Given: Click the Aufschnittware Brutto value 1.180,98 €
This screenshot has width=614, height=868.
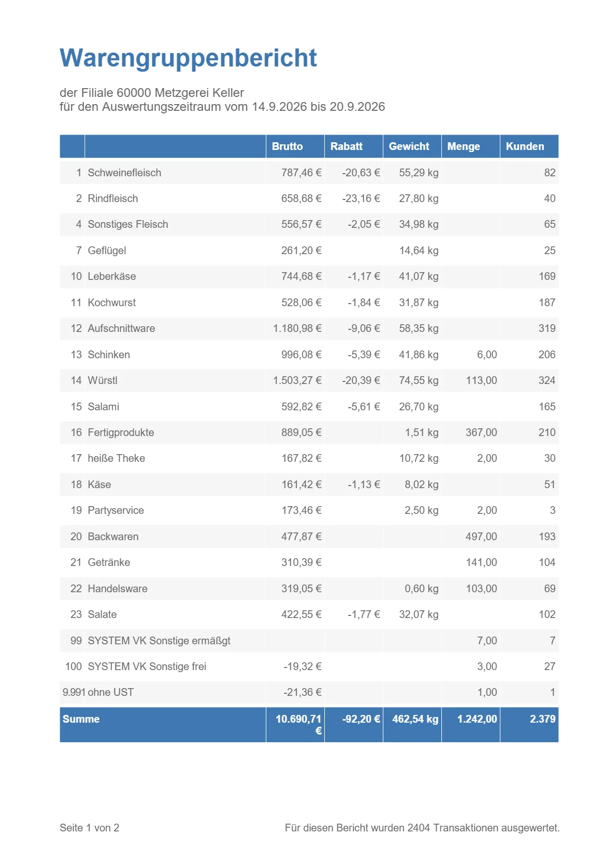Looking at the screenshot, I should pos(297,328).
